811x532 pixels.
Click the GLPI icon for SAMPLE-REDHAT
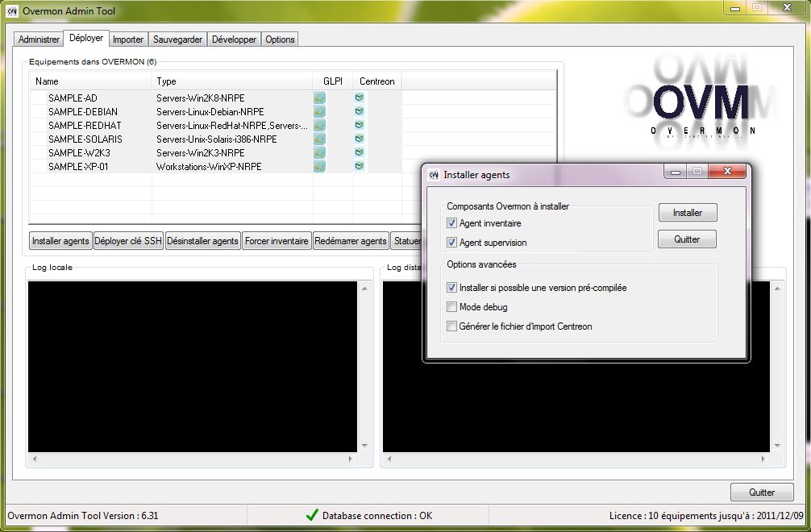pyautogui.click(x=319, y=125)
